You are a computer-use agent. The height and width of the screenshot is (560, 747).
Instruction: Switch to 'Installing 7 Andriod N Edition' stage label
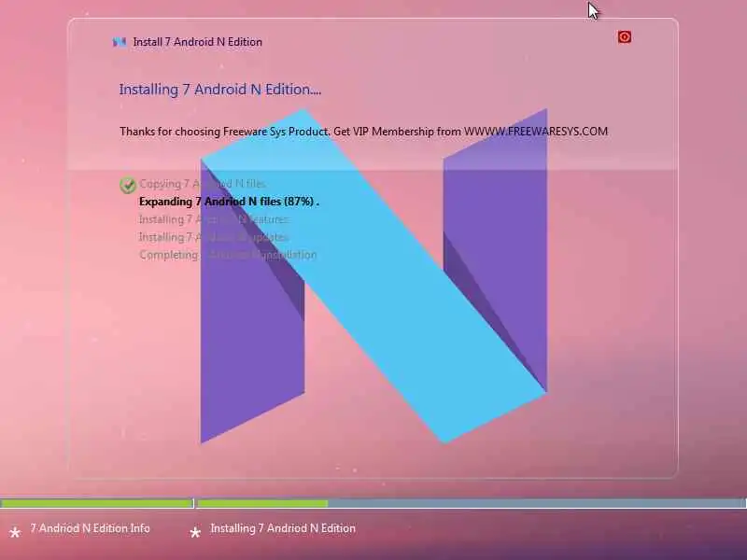pos(283,528)
